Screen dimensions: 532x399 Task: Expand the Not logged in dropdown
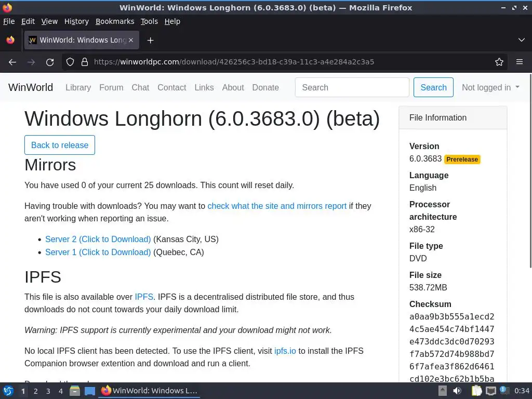(x=490, y=87)
